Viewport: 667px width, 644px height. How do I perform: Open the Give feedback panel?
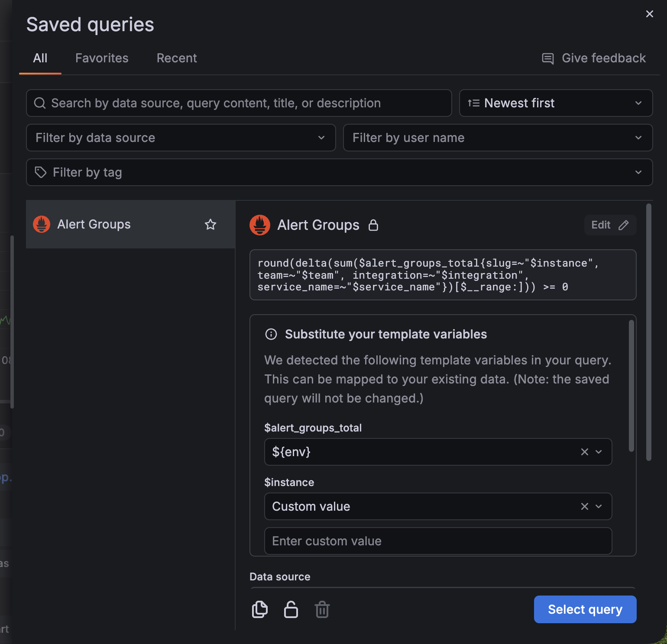click(593, 58)
